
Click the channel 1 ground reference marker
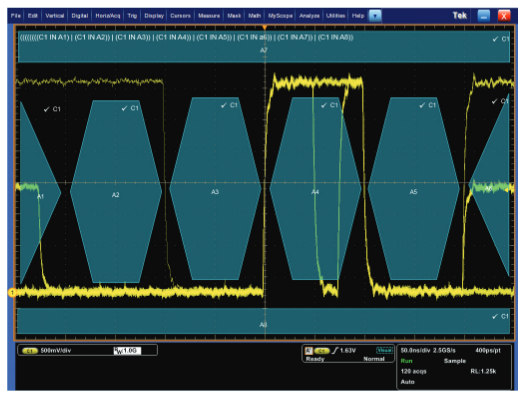click(x=12, y=293)
